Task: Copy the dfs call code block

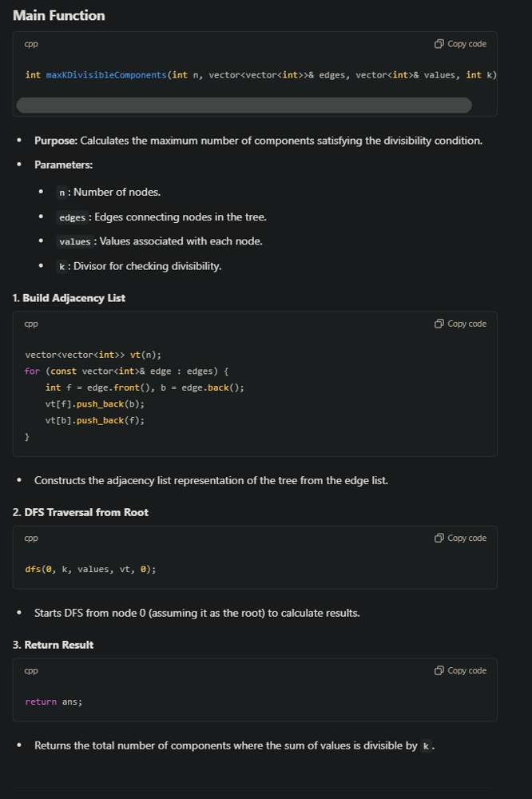Action: pyautogui.click(x=460, y=538)
